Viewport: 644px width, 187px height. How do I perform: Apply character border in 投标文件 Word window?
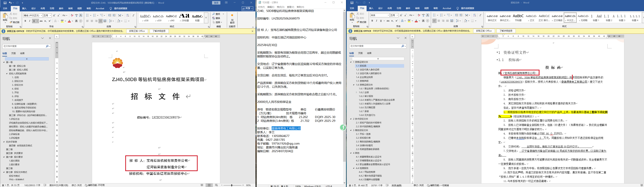428,15
